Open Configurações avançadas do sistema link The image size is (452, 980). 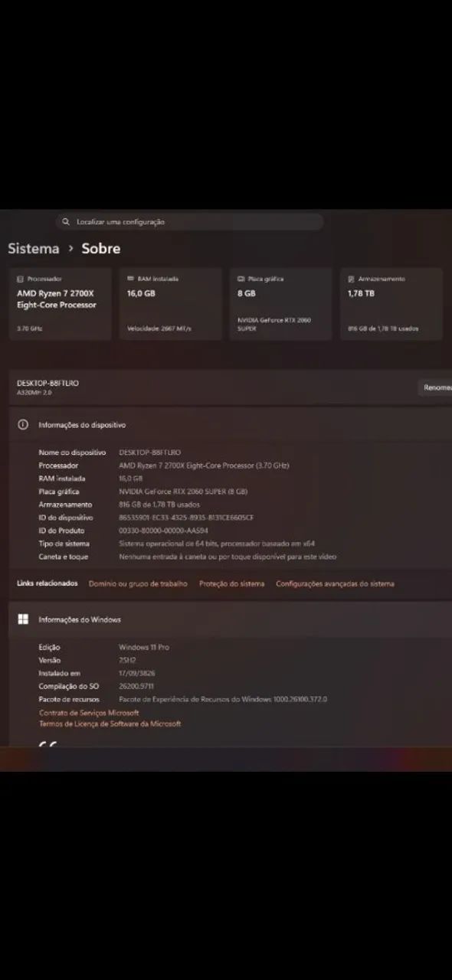(335, 584)
